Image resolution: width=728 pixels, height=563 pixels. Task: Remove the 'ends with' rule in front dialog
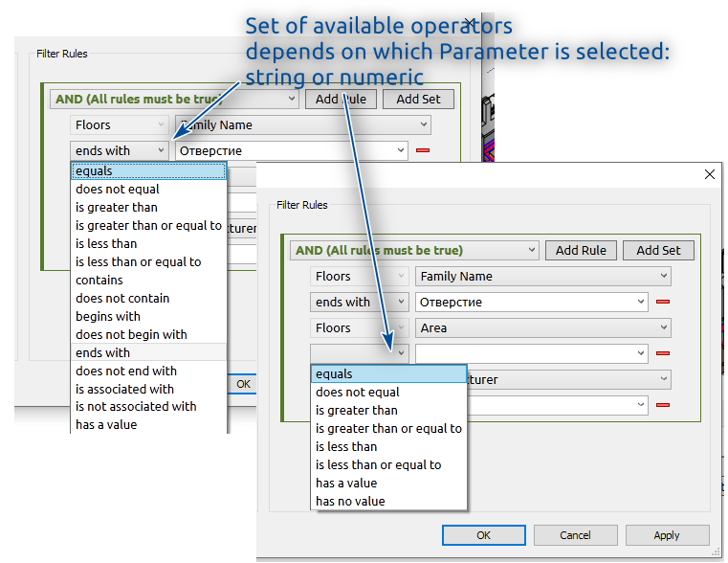pyautogui.click(x=663, y=302)
